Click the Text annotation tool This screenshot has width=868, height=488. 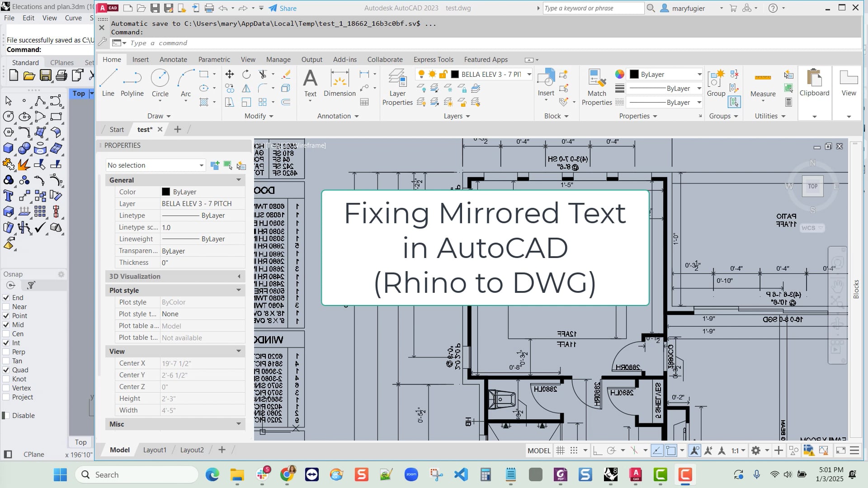click(x=310, y=83)
